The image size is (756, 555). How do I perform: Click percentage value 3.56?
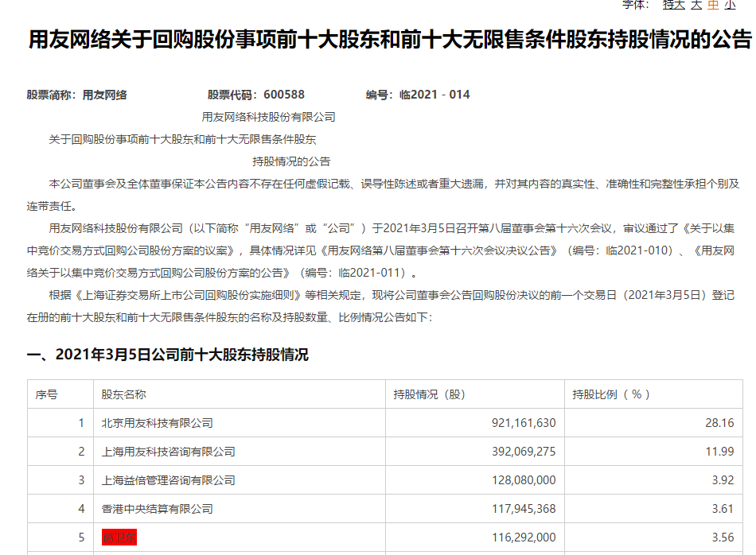point(723,538)
